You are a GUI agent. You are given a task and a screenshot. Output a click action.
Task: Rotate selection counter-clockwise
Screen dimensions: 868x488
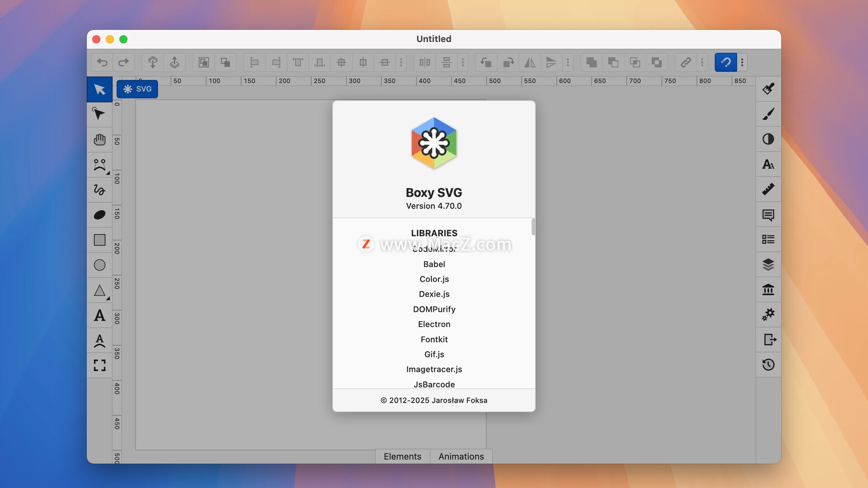point(486,62)
